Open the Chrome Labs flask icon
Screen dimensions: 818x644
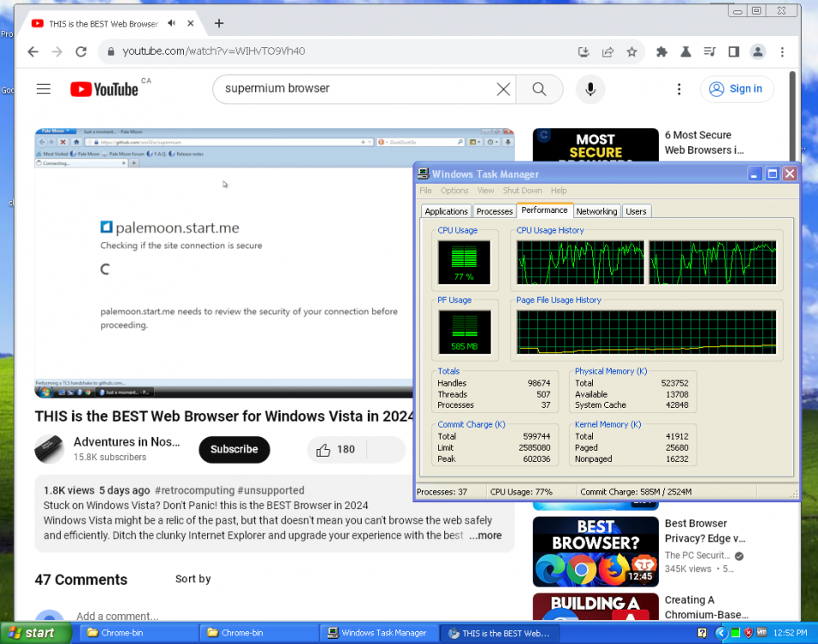[x=686, y=52]
